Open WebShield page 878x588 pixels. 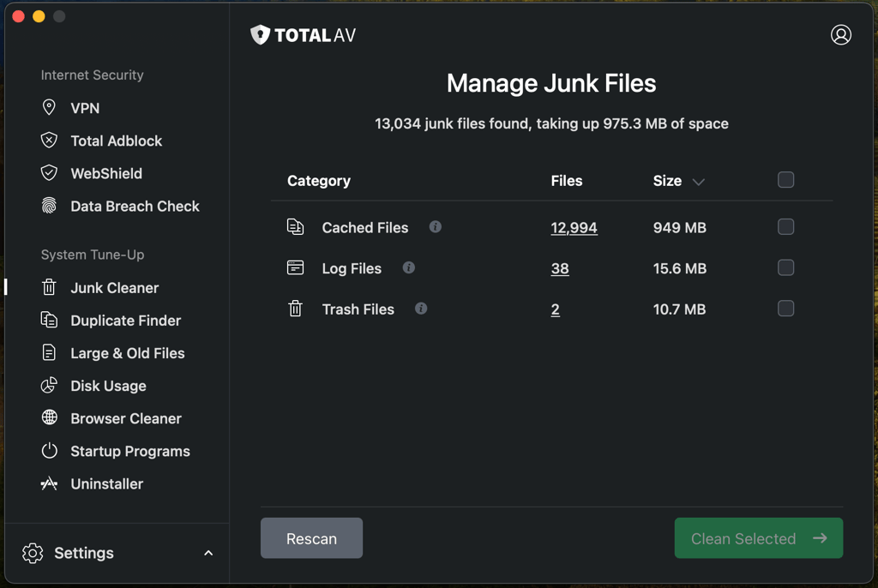point(106,173)
